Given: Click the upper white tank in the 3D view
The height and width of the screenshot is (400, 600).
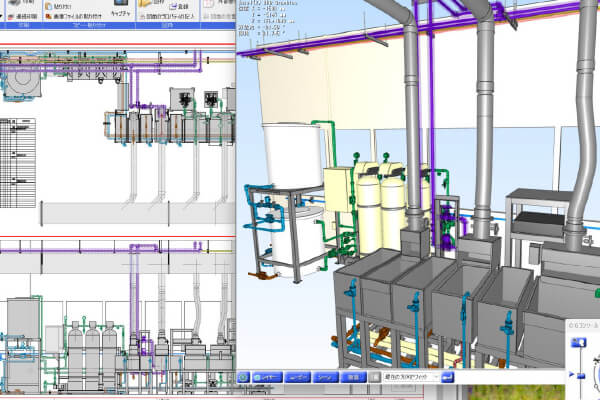Looking at the screenshot, I should (292, 155).
